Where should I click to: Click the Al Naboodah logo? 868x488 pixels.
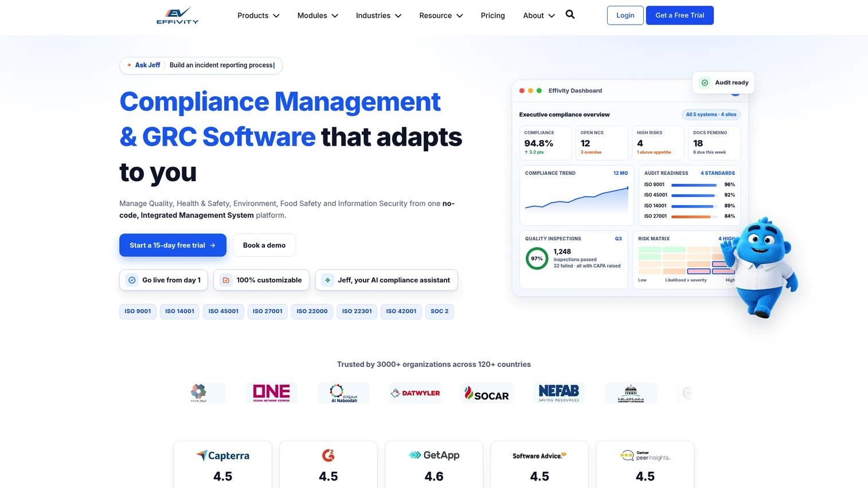[343, 393]
